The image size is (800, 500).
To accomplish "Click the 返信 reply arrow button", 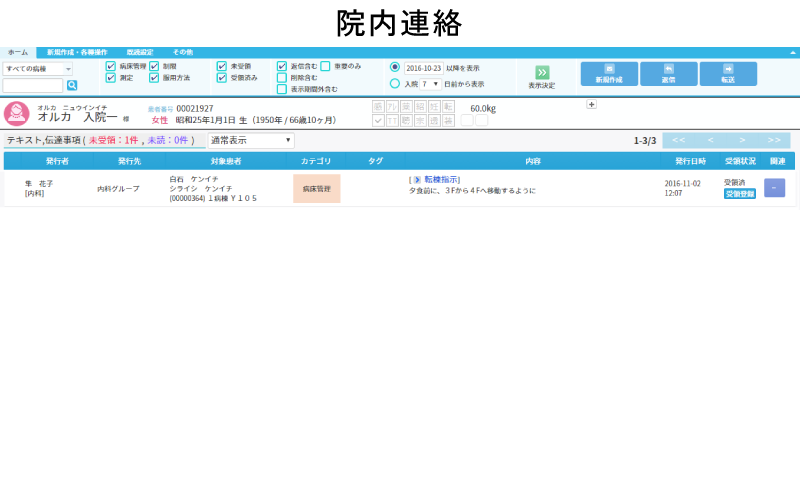I will point(668,73).
